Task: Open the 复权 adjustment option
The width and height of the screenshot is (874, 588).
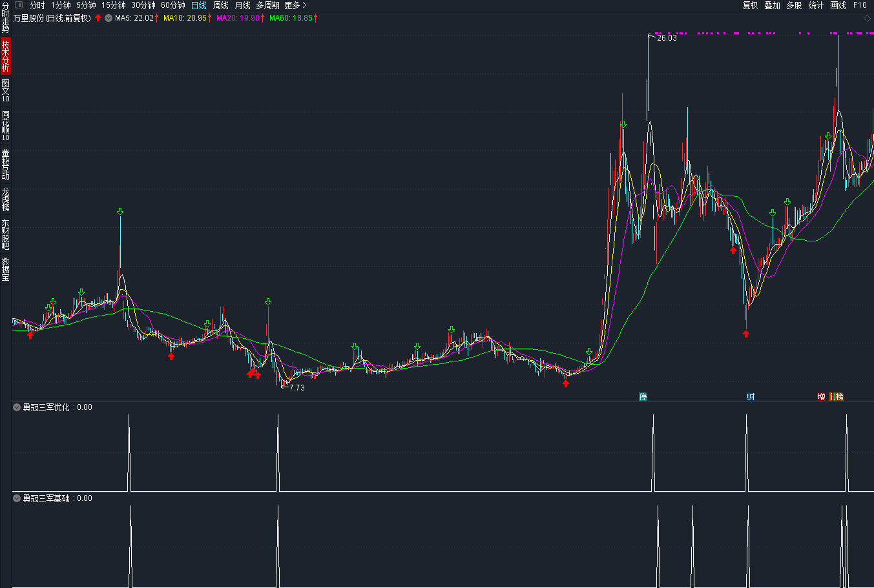Action: coord(750,5)
